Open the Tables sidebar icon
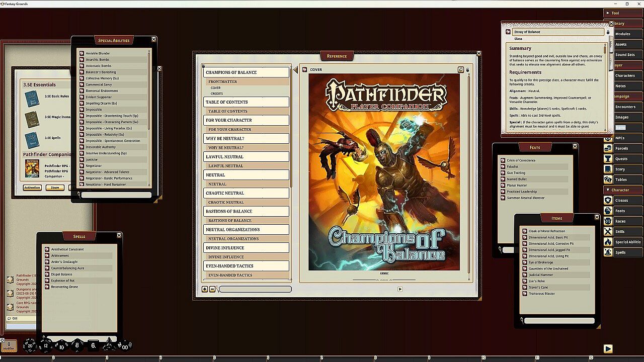Viewport: 644px width, 362px height. pos(608,179)
